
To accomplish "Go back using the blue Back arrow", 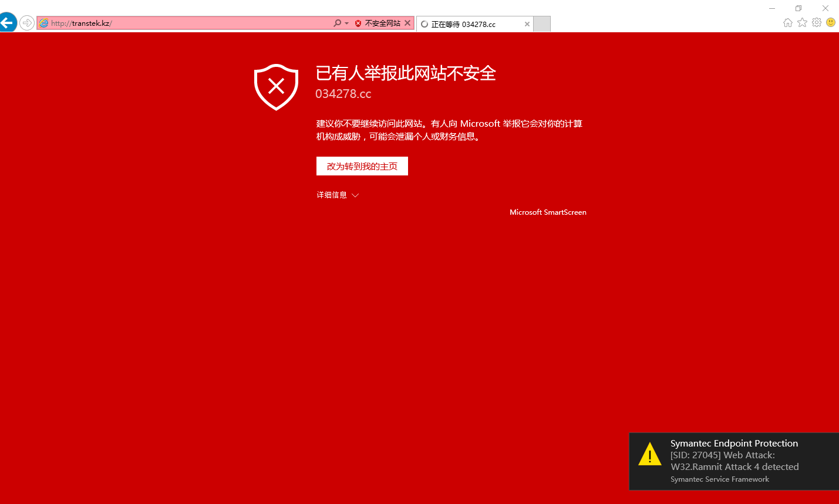I will [7, 22].
